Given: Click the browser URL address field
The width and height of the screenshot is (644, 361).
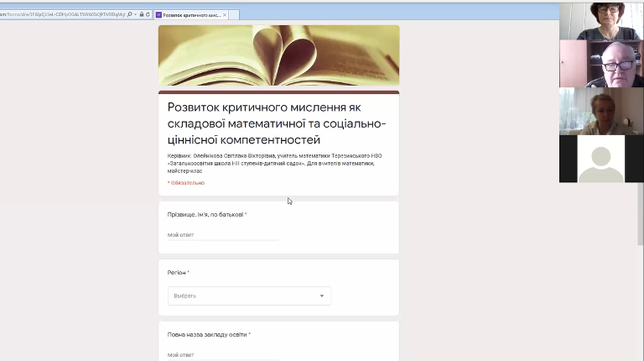Looking at the screenshot, I should (x=62, y=14).
